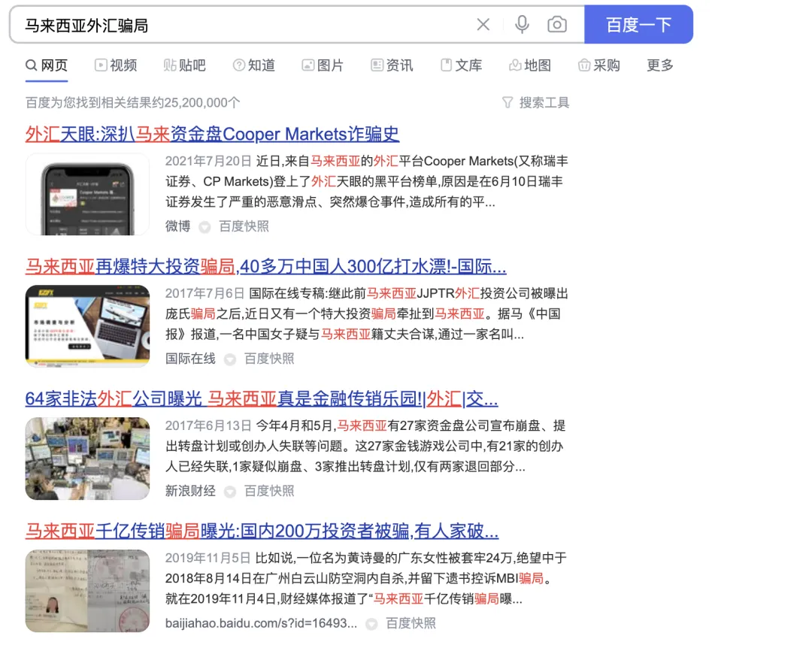Screen dimensions: 812x645
Task: Open 百度快照 for the baijiahao result
Action: coord(411,623)
